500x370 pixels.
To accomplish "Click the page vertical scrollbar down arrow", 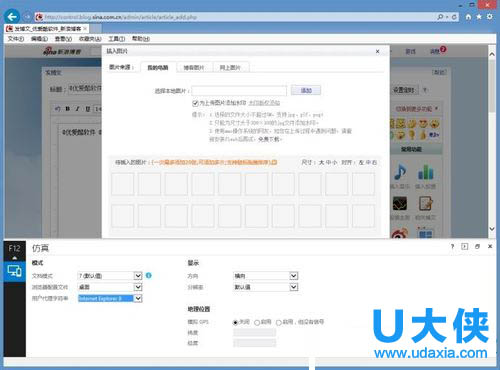I will click(492, 229).
